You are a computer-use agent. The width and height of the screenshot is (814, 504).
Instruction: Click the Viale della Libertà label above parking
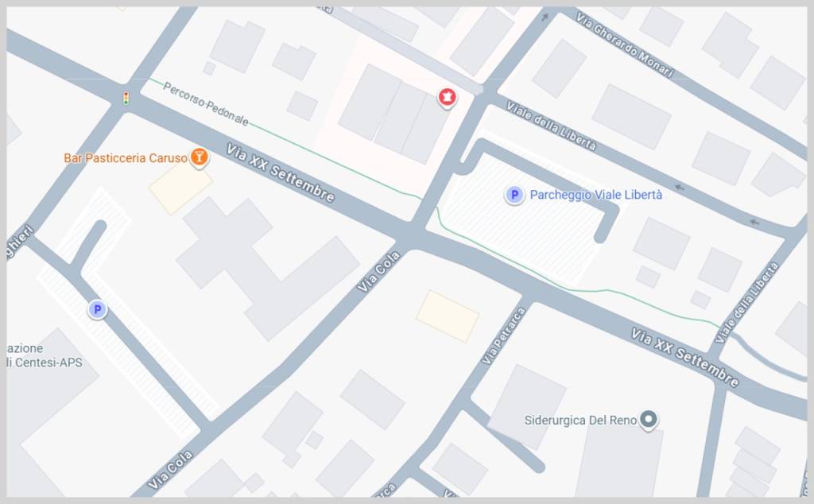551,126
